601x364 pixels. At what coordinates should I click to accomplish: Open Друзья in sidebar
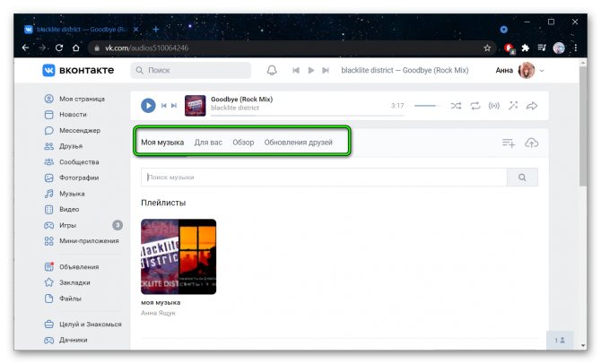click(x=64, y=146)
